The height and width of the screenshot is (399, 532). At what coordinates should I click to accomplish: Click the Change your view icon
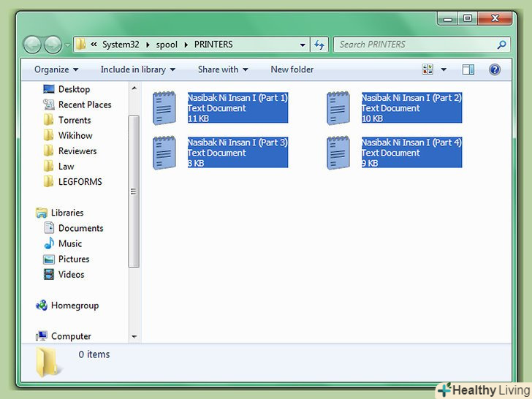click(x=427, y=69)
